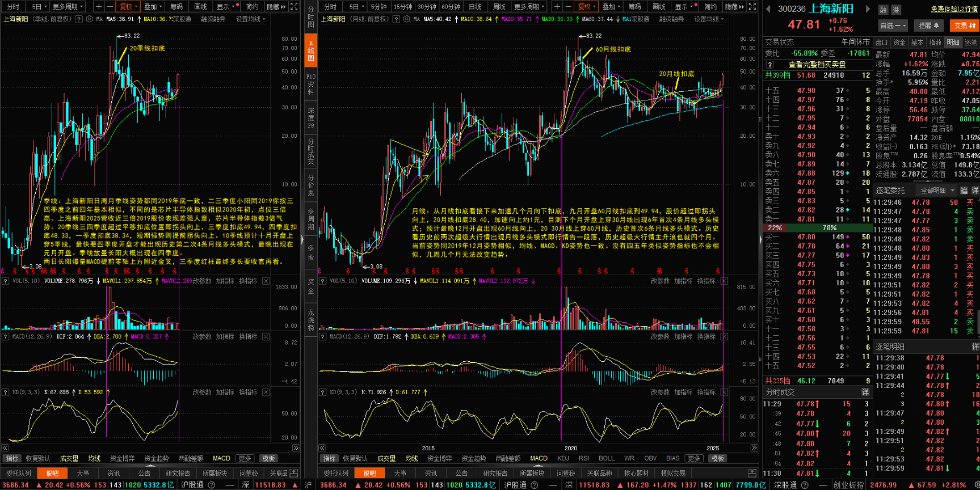
Task: Click 查看完整档买卖盘 link
Action: (817, 64)
